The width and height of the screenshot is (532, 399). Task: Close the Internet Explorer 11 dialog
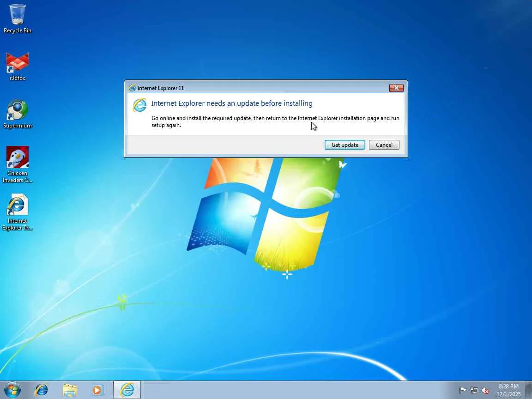[x=396, y=88]
